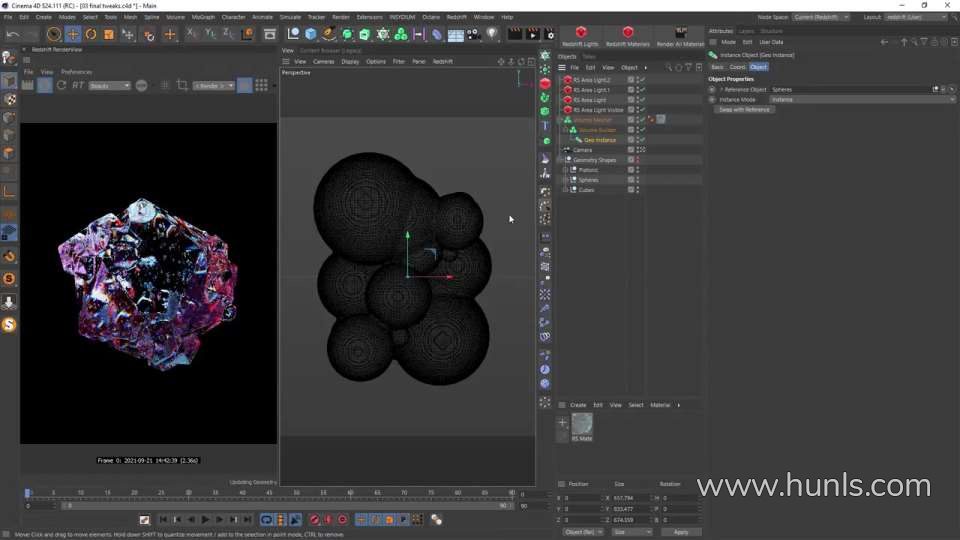Image resolution: width=960 pixels, height=540 pixels.
Task: Select the RS Matte material thumbnail
Action: (581, 424)
